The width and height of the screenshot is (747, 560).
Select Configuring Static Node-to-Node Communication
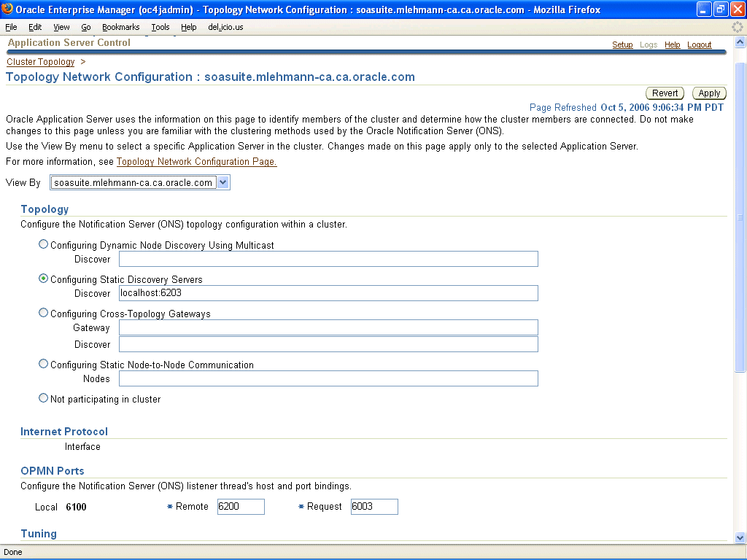coord(43,364)
